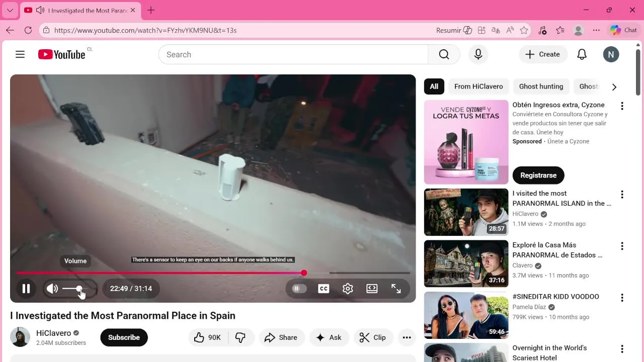Open the #SINEDITAR KIDD VOODOO video title
Image resolution: width=644 pixels, height=362 pixels.
(x=555, y=297)
